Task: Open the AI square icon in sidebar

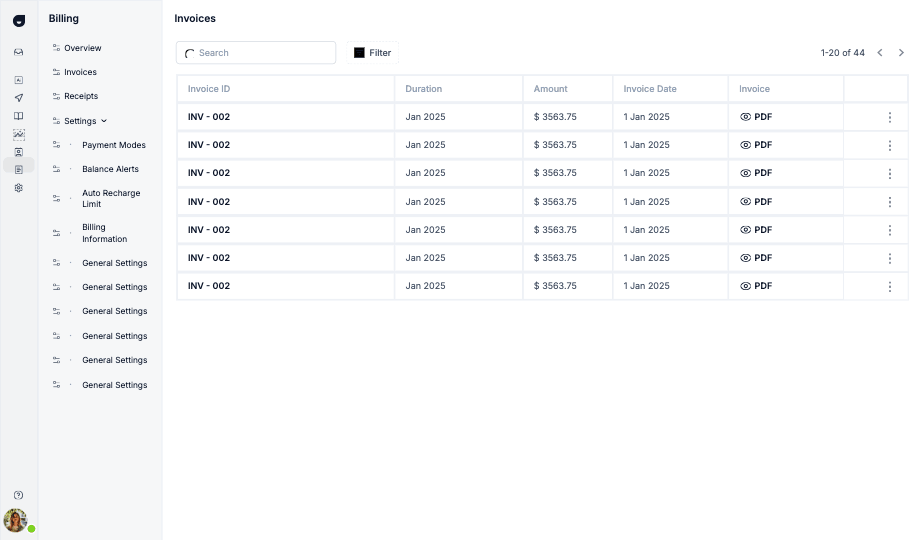Action: 19,80
